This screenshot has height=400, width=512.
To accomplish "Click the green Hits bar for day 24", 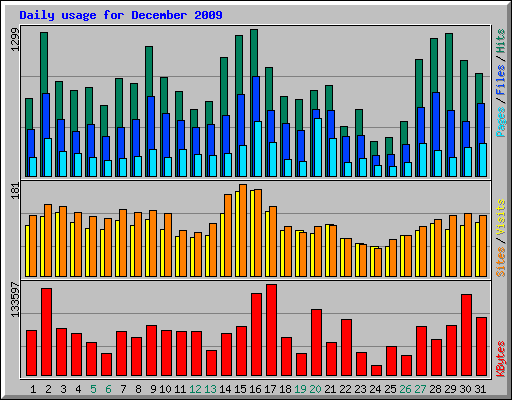I will (x=374, y=148).
